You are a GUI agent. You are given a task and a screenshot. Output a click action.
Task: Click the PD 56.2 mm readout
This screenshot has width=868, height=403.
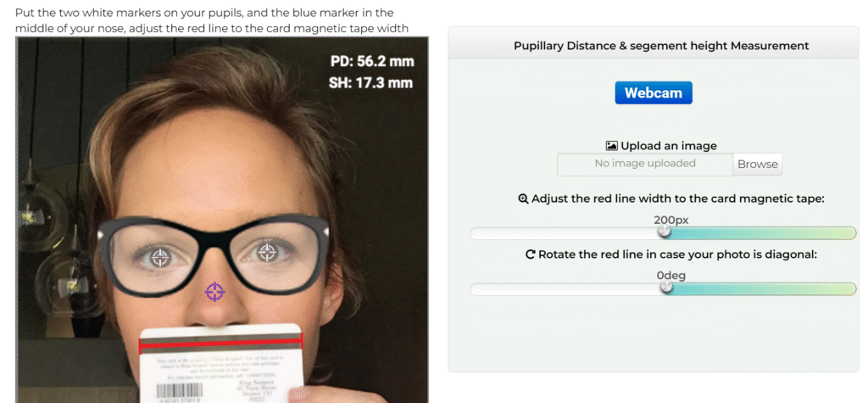click(x=371, y=62)
